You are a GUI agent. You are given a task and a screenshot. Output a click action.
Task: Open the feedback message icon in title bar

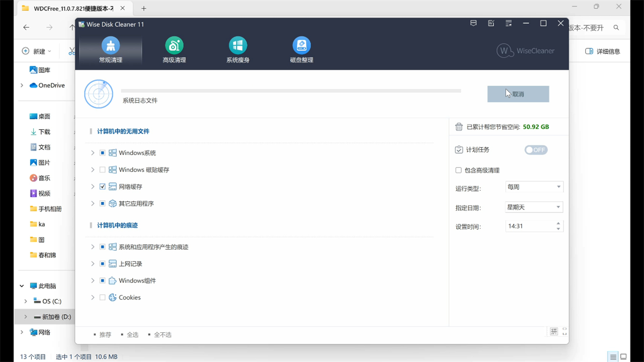pyautogui.click(x=473, y=24)
